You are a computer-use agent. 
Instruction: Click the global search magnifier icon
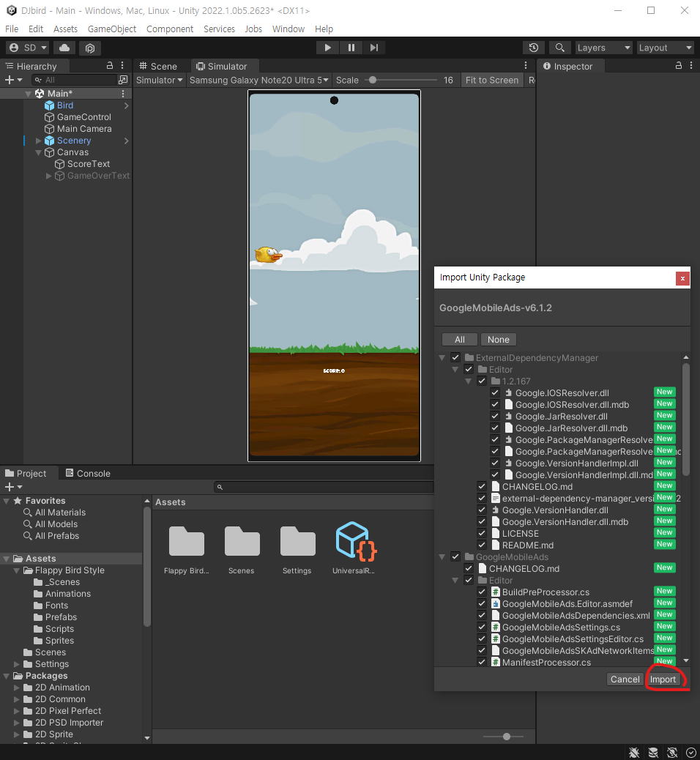coord(560,48)
